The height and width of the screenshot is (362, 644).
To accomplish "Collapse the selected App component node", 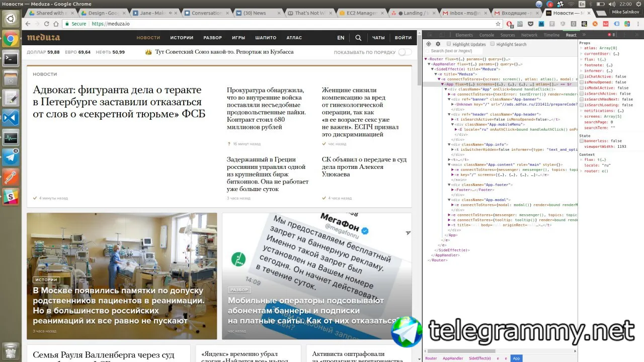I will [443, 84].
